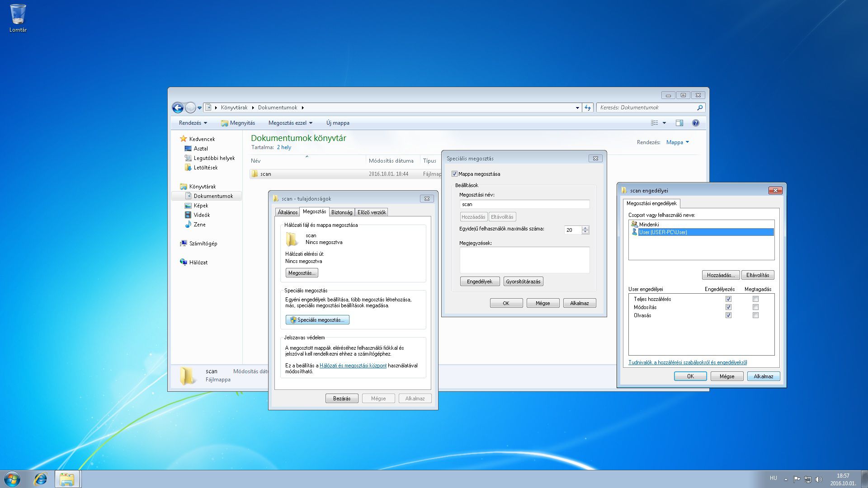Click the volume speaker tray icon

818,479
